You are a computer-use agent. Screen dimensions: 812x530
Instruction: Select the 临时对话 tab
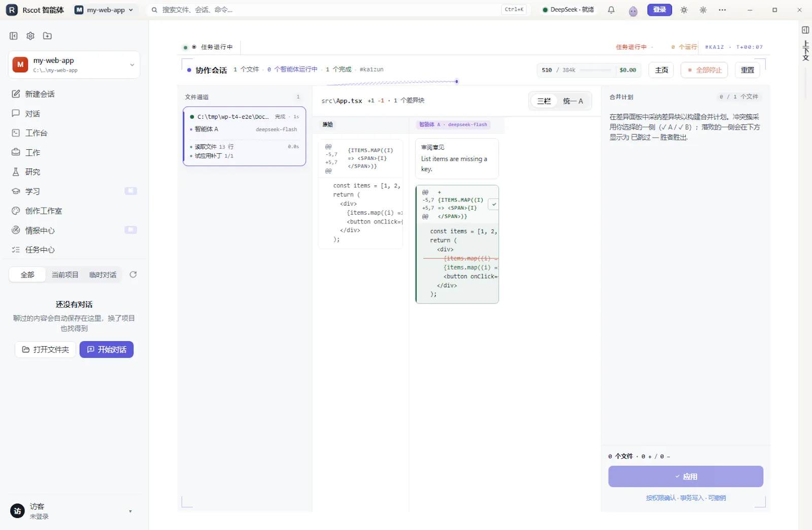(x=103, y=275)
